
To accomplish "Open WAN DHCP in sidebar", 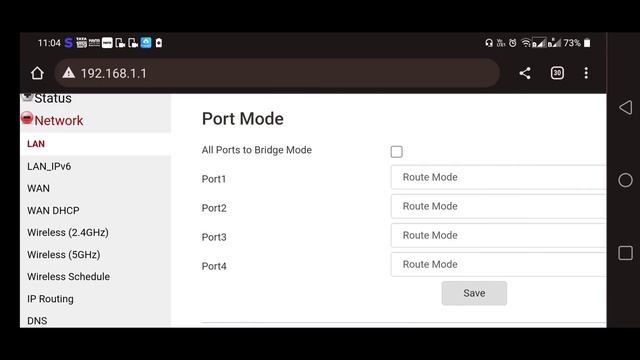I will (53, 211).
